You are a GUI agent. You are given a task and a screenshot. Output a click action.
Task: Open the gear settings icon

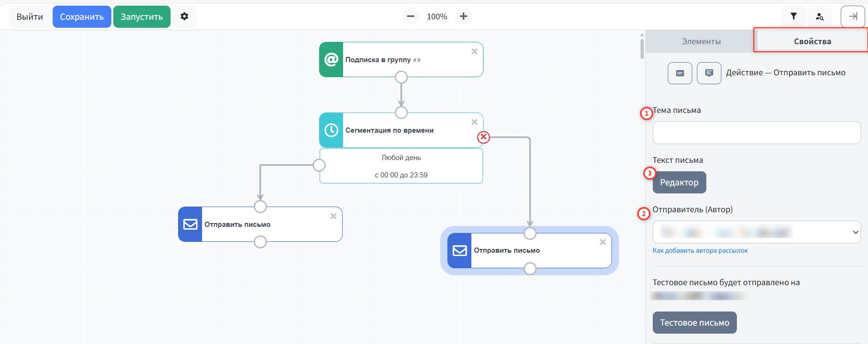184,16
